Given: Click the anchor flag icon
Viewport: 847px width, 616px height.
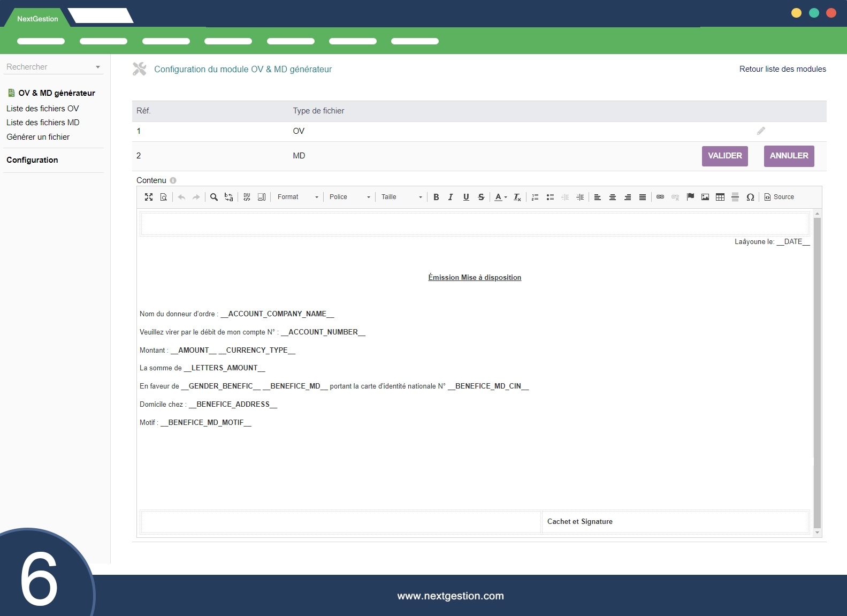Looking at the screenshot, I should point(690,197).
